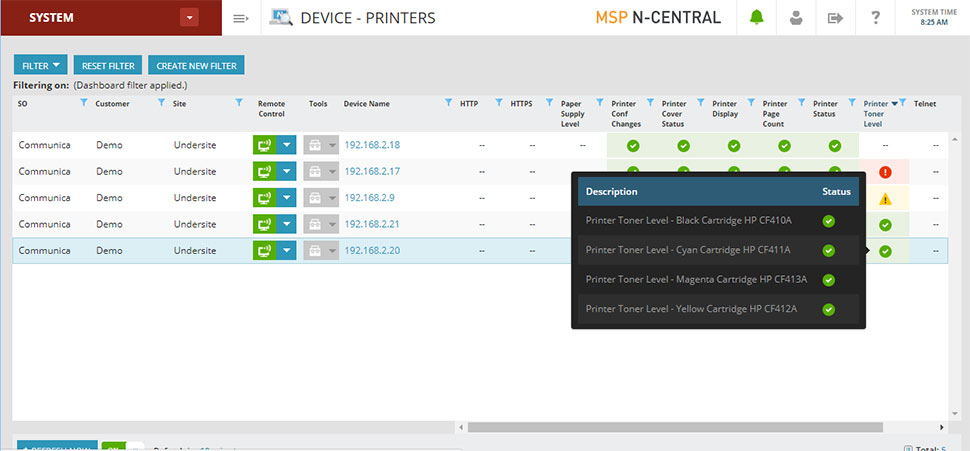Image resolution: width=970 pixels, height=451 pixels.
Task: Open device 192.168.2.20 link
Action: [x=372, y=251]
